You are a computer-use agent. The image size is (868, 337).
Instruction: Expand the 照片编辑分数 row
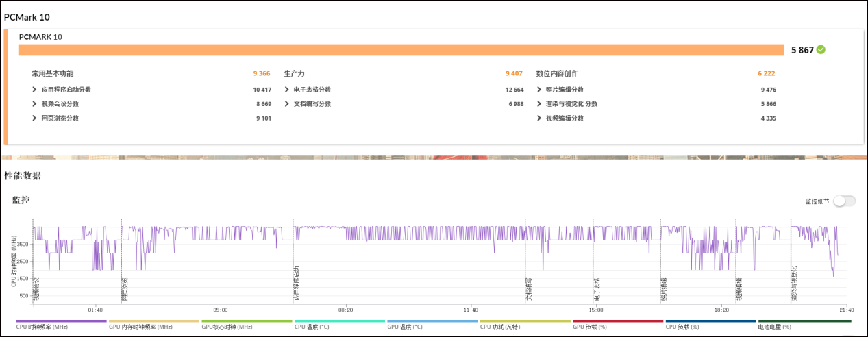(x=539, y=90)
